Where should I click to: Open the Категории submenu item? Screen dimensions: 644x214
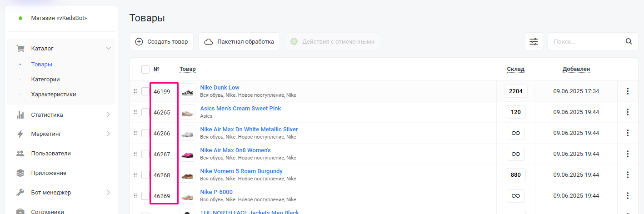[45, 80]
